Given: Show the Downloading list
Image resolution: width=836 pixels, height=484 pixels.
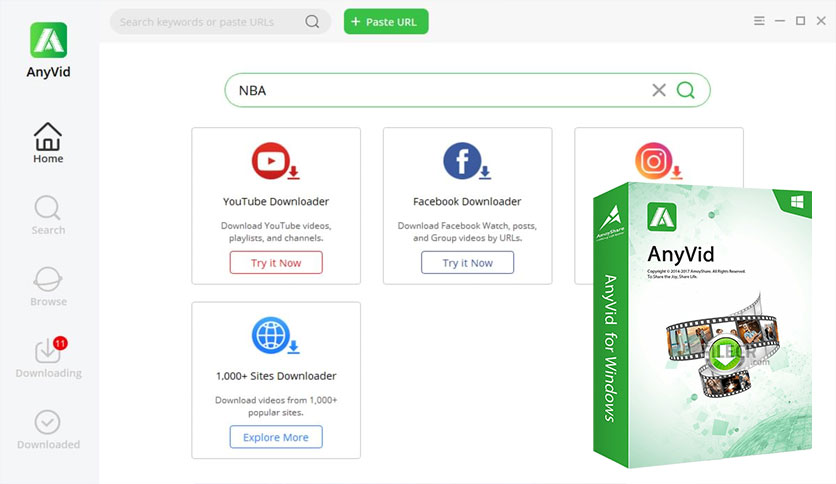Looking at the screenshot, I should pyautogui.click(x=48, y=358).
